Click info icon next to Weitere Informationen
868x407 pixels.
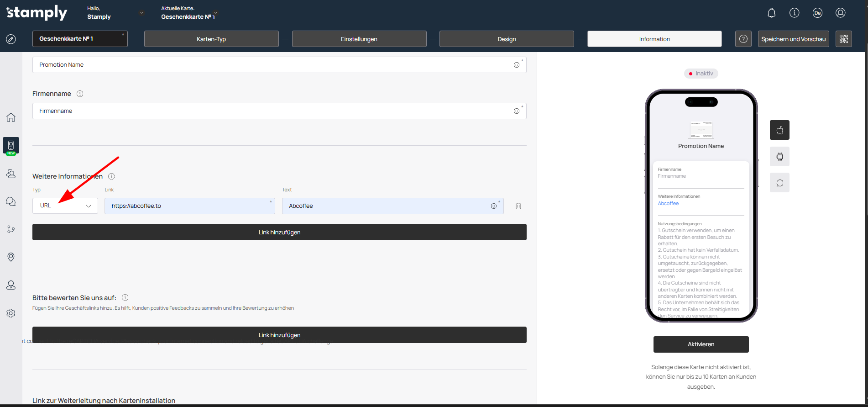pyautogui.click(x=111, y=176)
